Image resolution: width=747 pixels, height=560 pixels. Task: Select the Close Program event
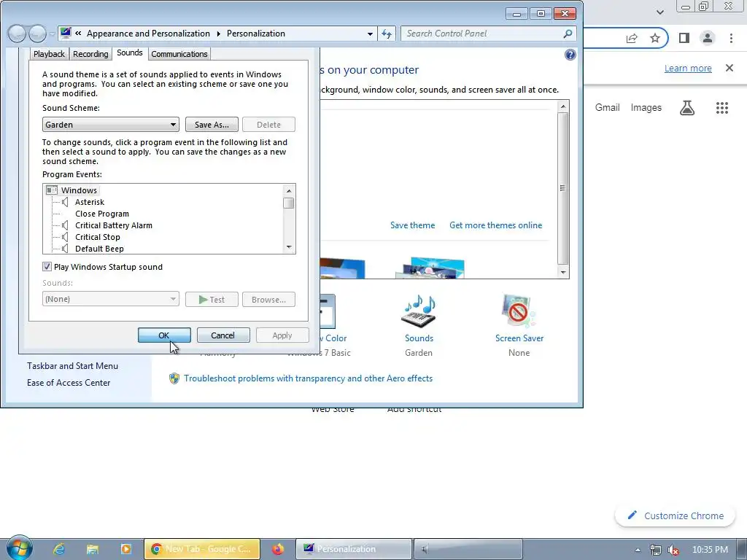[x=102, y=214]
